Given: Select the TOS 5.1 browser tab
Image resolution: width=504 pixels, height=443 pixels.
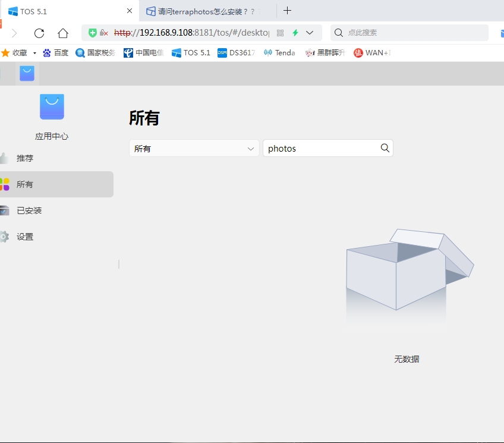Looking at the screenshot, I should [x=70, y=11].
